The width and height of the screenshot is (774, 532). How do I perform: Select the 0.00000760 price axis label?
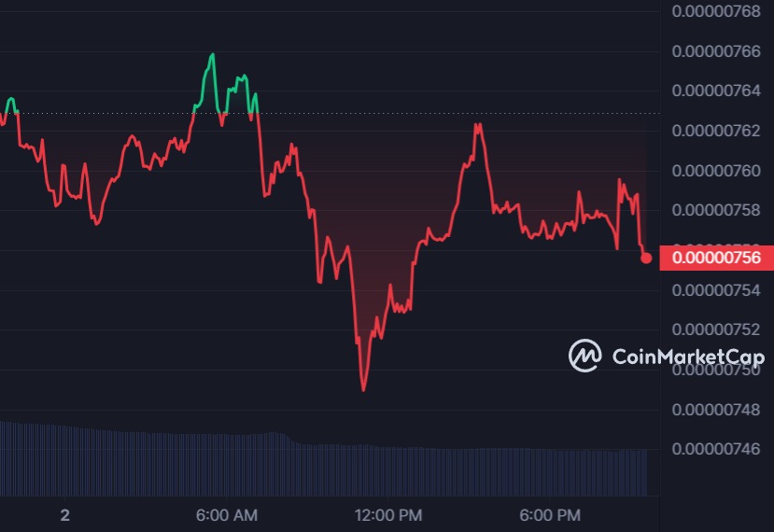coord(717,171)
